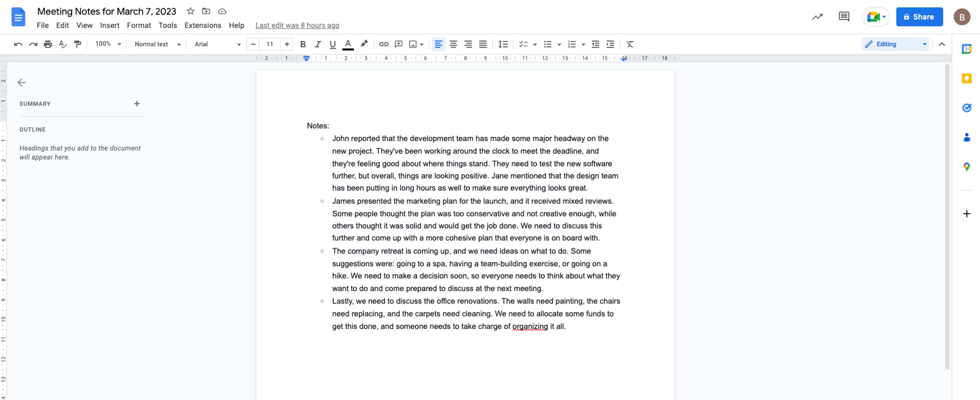
Task: Open Google Calendar side panel
Action: click(966, 49)
